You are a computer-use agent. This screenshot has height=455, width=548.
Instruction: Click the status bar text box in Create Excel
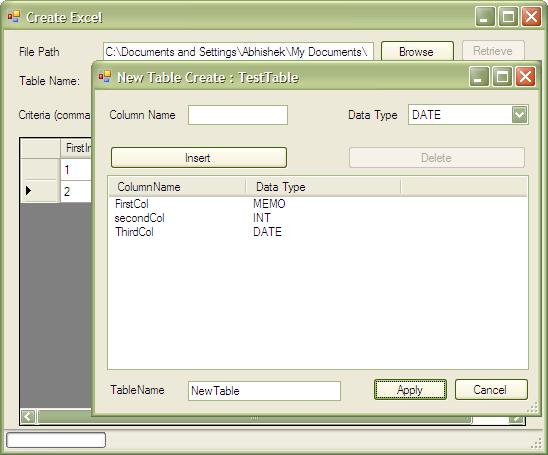pyautogui.click(x=56, y=440)
